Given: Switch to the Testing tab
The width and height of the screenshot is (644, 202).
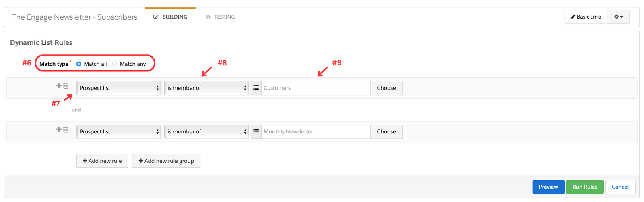Looking at the screenshot, I should (220, 17).
